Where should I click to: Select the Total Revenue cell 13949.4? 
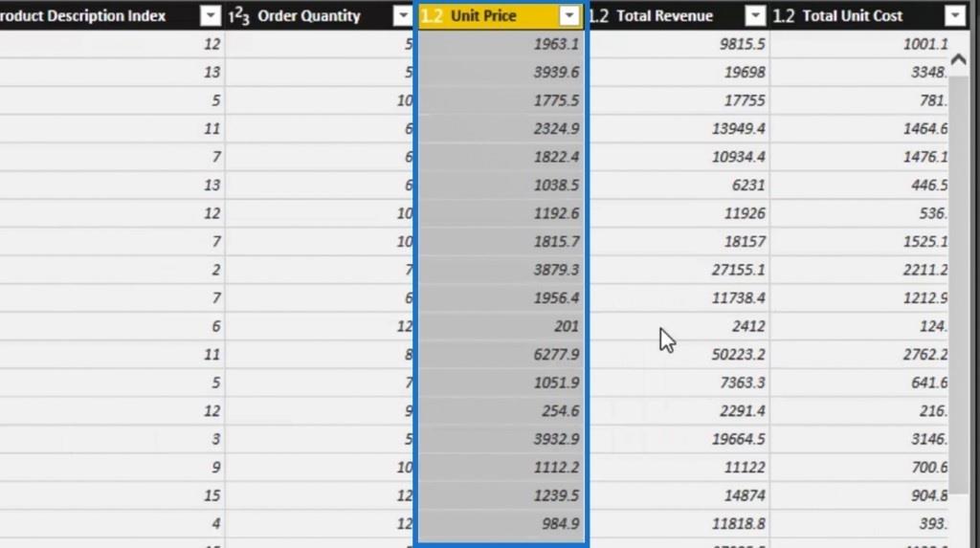coord(679,128)
